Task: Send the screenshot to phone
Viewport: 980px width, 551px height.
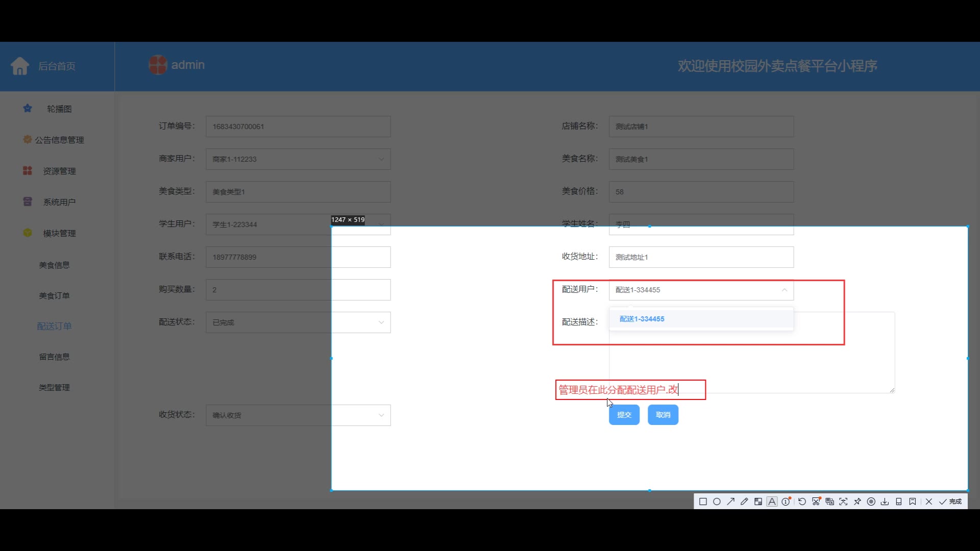Action: 898,502
